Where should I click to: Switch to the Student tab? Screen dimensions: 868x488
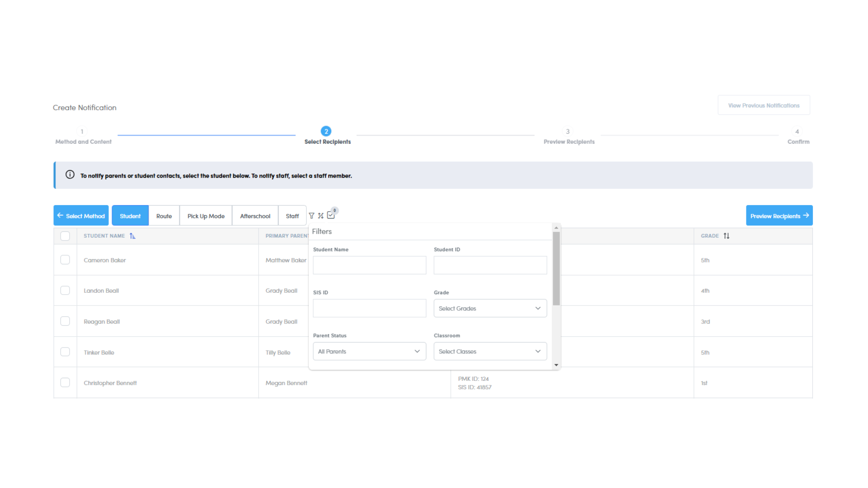point(130,216)
